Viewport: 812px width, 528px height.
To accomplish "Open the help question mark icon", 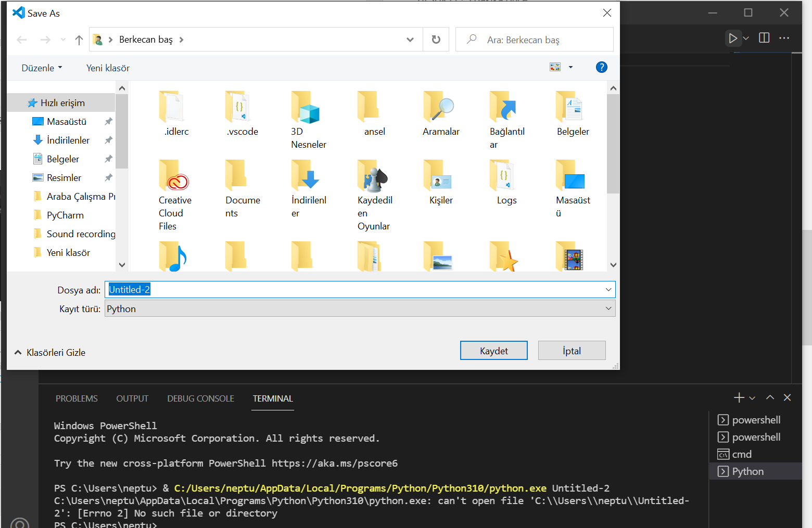I will click(601, 67).
